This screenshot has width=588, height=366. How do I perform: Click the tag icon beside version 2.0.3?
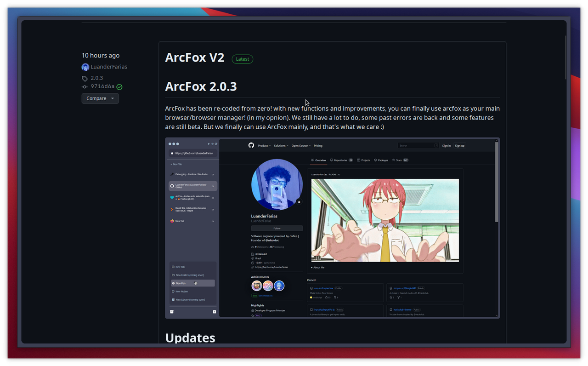point(85,78)
